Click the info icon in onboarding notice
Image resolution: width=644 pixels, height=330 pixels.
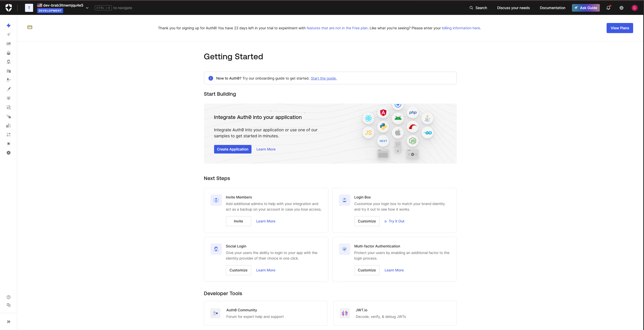(211, 78)
